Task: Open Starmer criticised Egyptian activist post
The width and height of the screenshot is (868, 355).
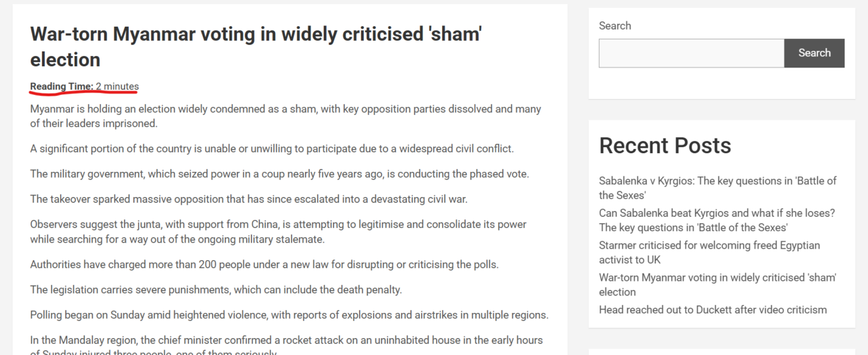Action: pos(709,252)
